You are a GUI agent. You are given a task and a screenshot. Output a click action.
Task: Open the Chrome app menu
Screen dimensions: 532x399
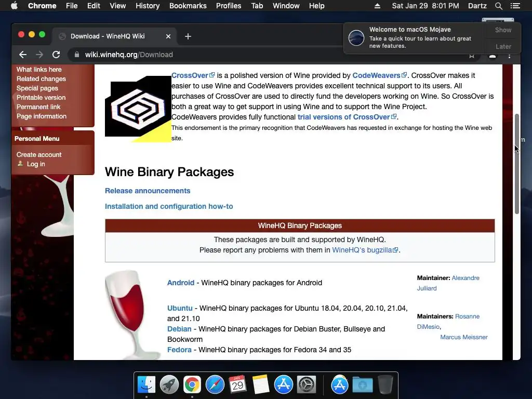[42, 6]
